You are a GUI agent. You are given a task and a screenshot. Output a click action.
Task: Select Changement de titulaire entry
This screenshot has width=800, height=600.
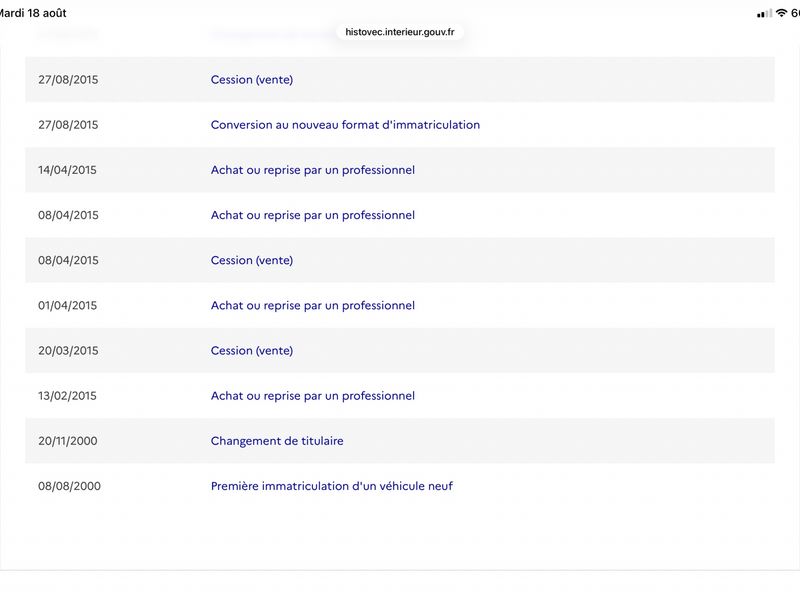pyautogui.click(x=277, y=441)
